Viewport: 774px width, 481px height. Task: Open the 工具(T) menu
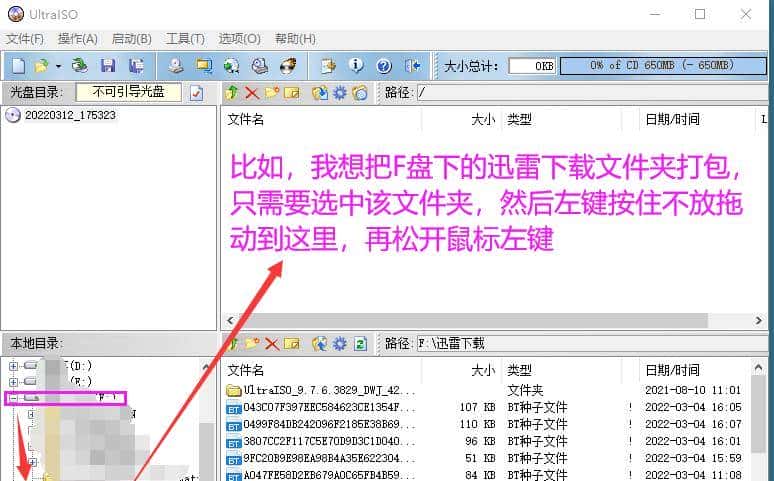pos(185,39)
